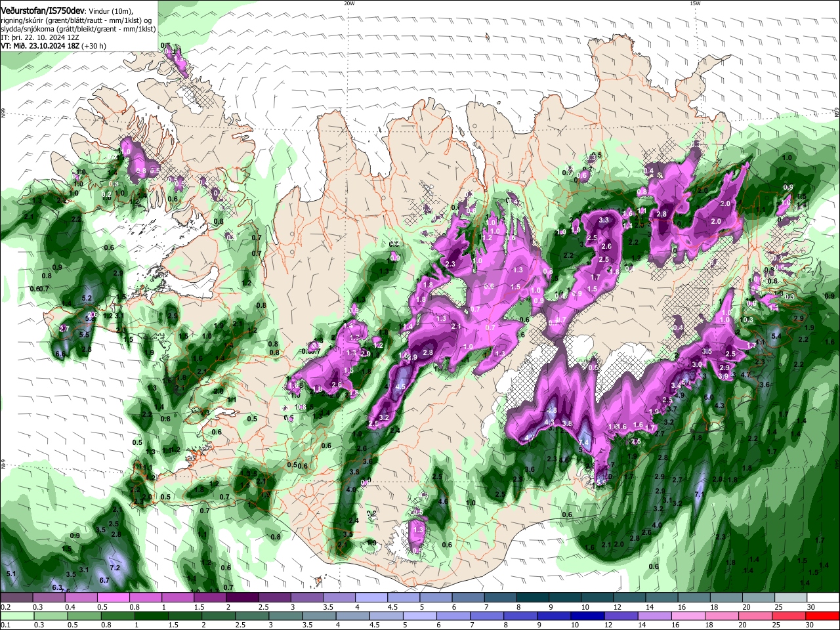Click the '15W' longitude label at top
This screenshot has height=630, width=840.
coord(695,3)
